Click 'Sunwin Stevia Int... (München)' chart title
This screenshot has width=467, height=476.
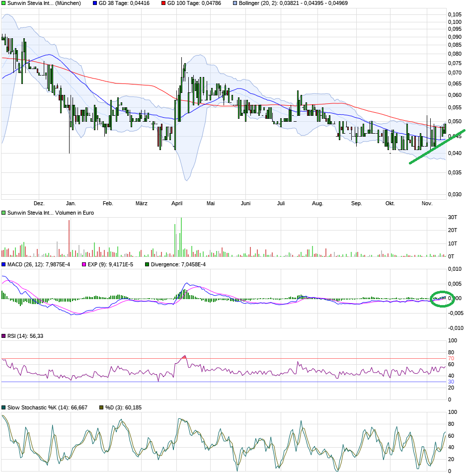(44, 3)
